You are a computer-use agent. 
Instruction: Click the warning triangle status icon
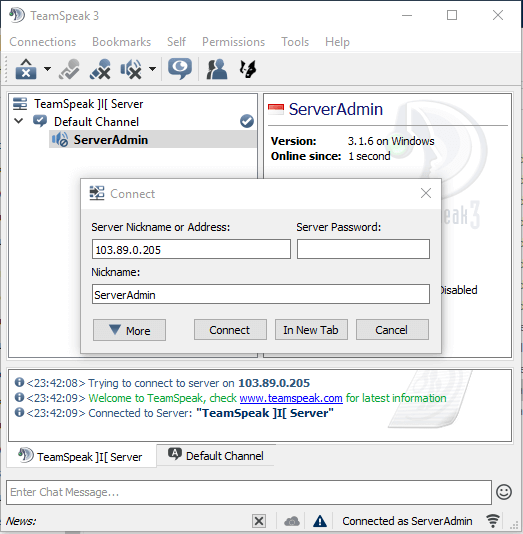pos(320,521)
